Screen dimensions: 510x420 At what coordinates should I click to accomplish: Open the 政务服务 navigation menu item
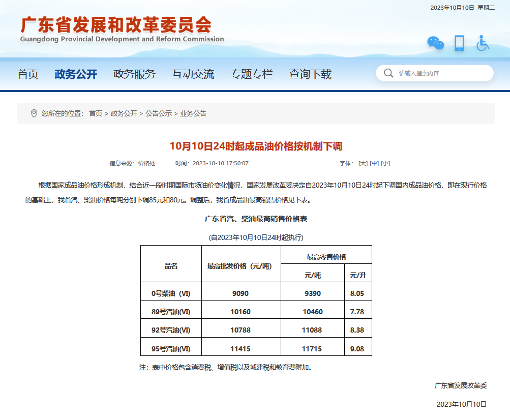(x=134, y=74)
